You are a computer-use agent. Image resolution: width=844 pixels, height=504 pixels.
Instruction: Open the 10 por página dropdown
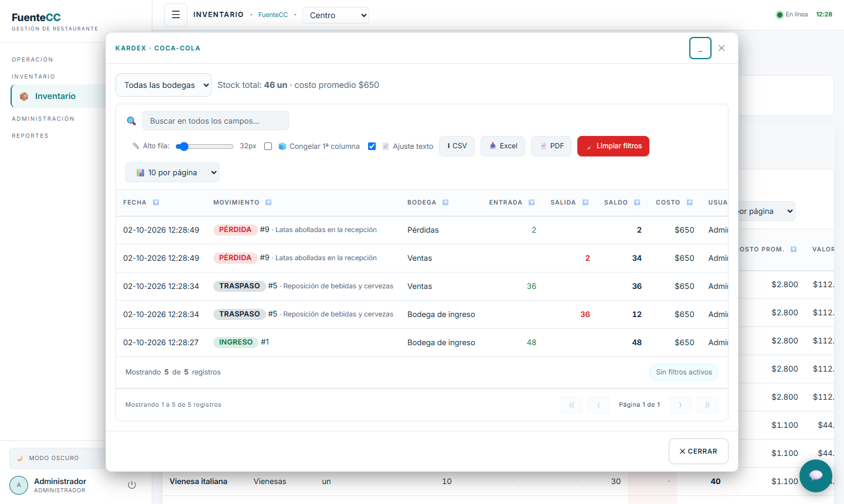click(172, 172)
